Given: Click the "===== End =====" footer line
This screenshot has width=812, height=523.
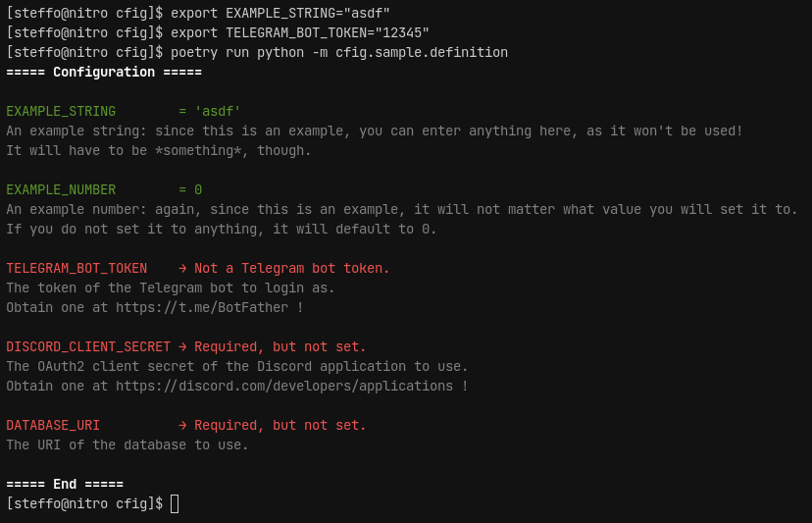Looking at the screenshot, I should (65, 485).
